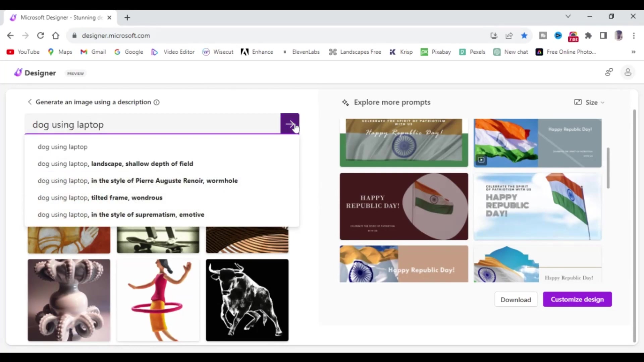Expand the Size dropdown

click(x=589, y=102)
